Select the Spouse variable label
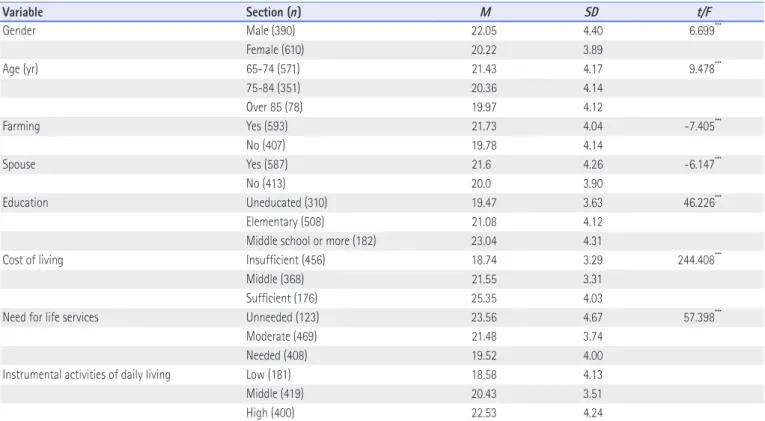The width and height of the screenshot is (765, 421). 19,164
